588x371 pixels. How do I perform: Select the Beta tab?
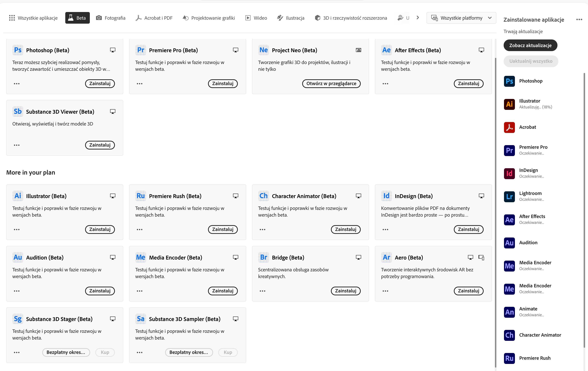tap(77, 18)
